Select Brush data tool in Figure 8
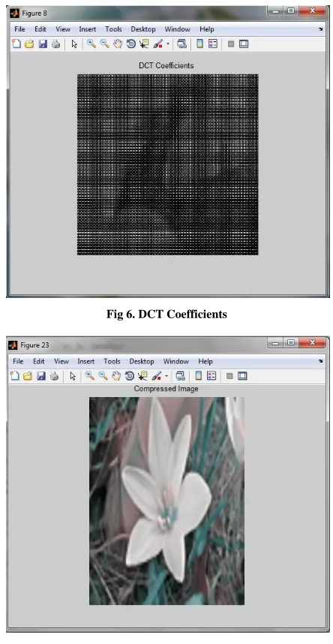The width and height of the screenshot is (333, 644). click(x=158, y=44)
